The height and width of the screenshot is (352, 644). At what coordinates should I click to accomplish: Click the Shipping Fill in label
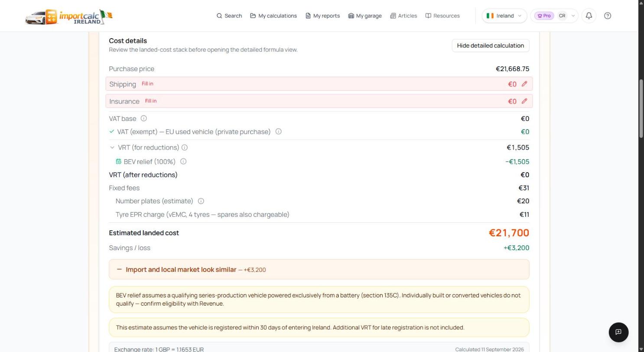pyautogui.click(x=147, y=84)
